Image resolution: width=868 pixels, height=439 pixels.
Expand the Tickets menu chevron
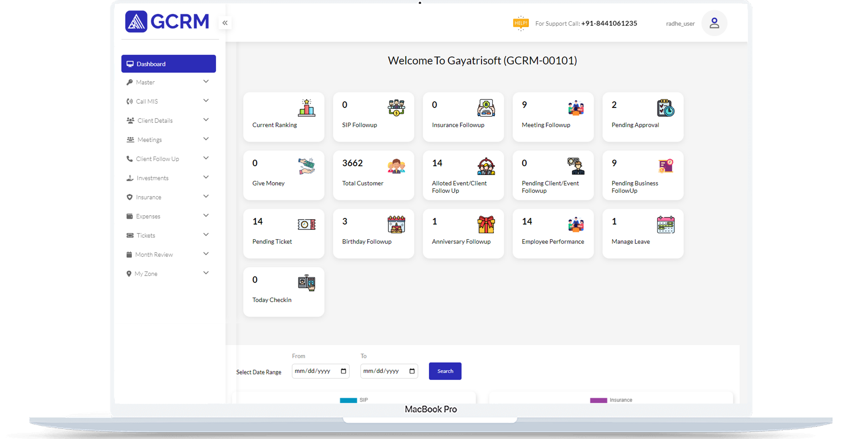(206, 235)
